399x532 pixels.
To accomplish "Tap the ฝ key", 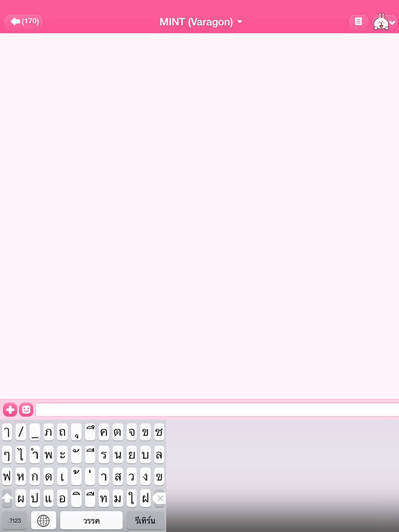I will [145, 498].
